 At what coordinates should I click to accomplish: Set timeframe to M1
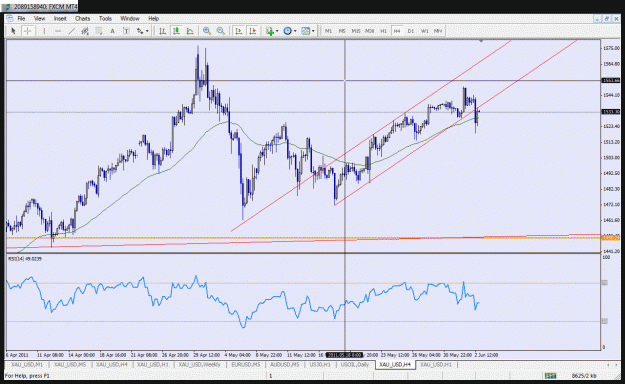click(x=328, y=31)
